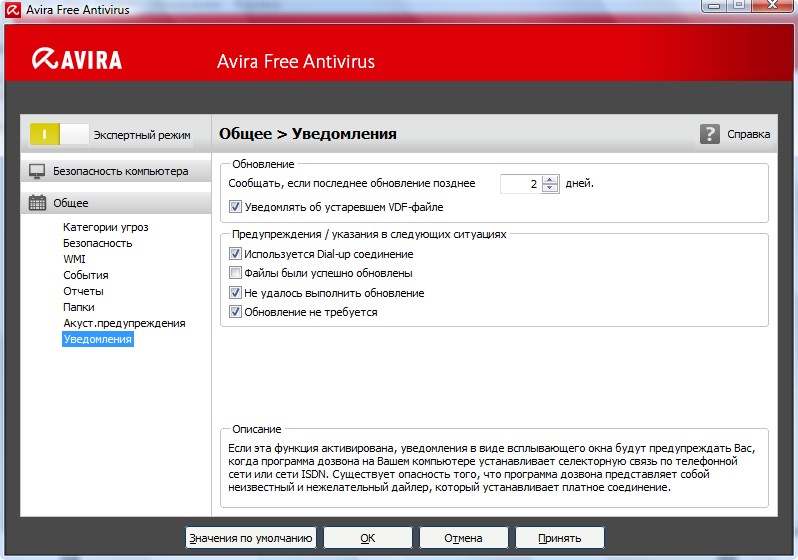The height and width of the screenshot is (560, 798).
Task: Open the WMI settings item
Action: coord(74,259)
